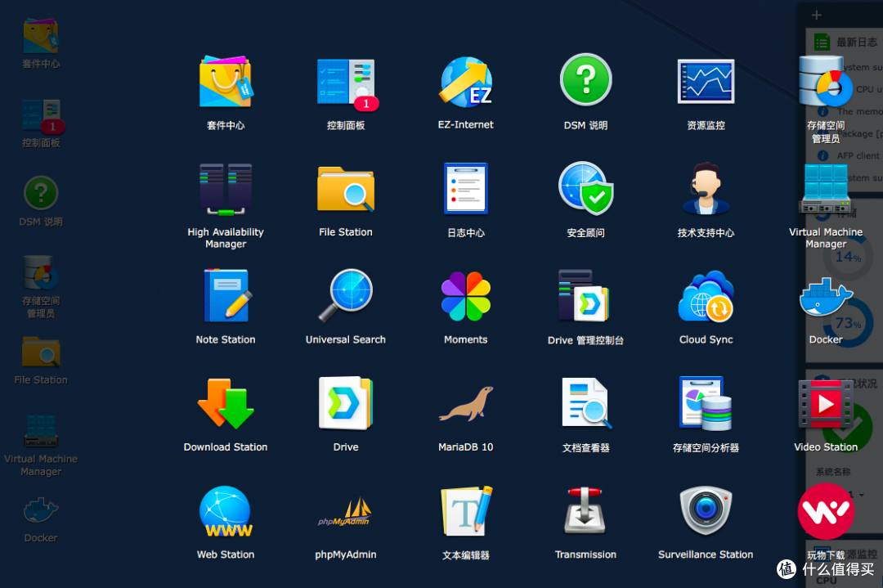Open 文本编辑器 text editor
The width and height of the screenshot is (883, 588).
466,511
